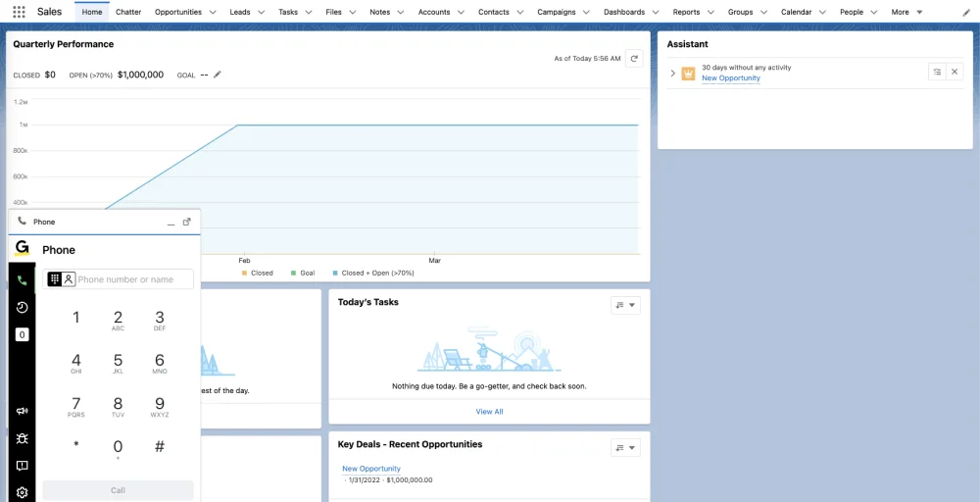The height and width of the screenshot is (502, 980).
Task: Open the megaphone announcements icon in Phone sidebar
Action: (x=22, y=411)
